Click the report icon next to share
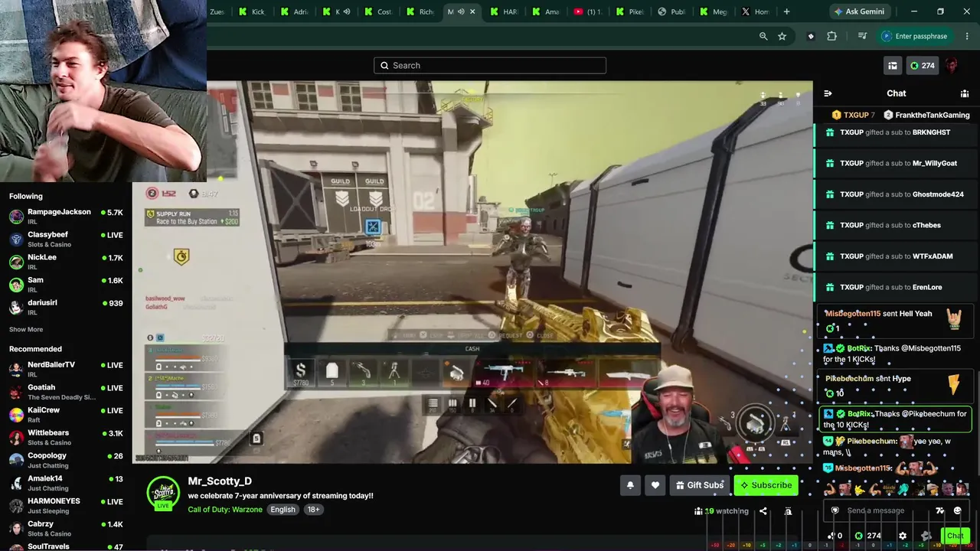The width and height of the screenshot is (980, 551). click(788, 511)
